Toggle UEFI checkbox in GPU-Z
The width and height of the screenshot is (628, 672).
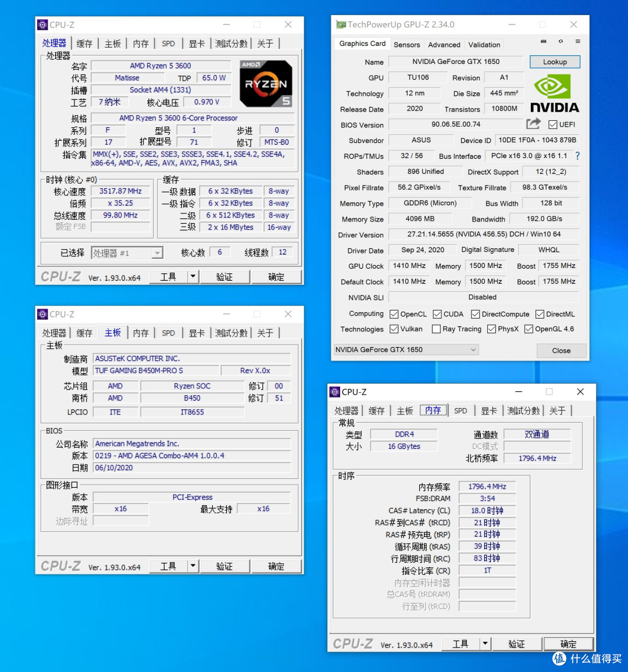552,125
